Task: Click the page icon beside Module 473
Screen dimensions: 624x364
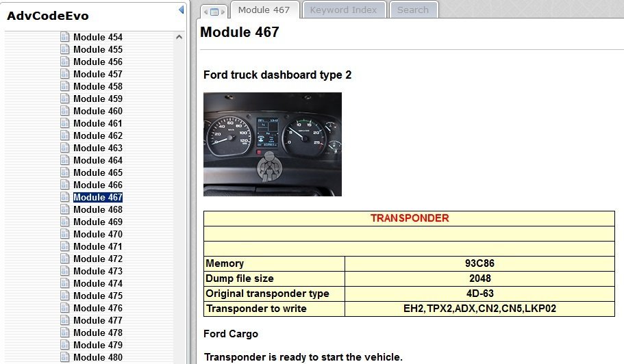Action: click(65, 271)
